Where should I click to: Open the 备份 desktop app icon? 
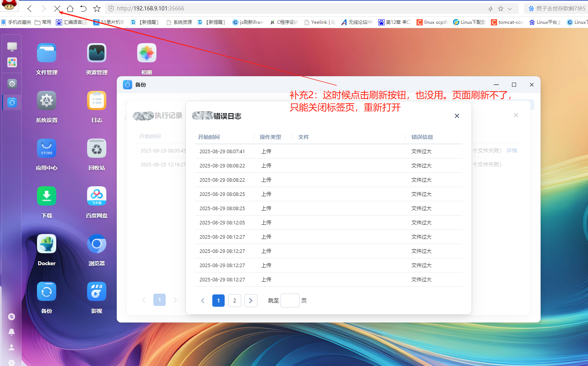(x=47, y=292)
